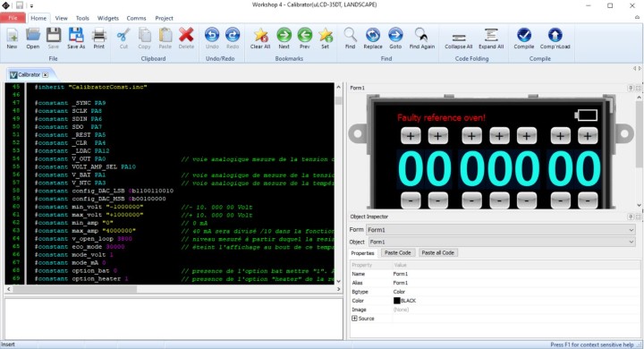
Task: Click the Bgtype Color value
Action: [x=399, y=292]
